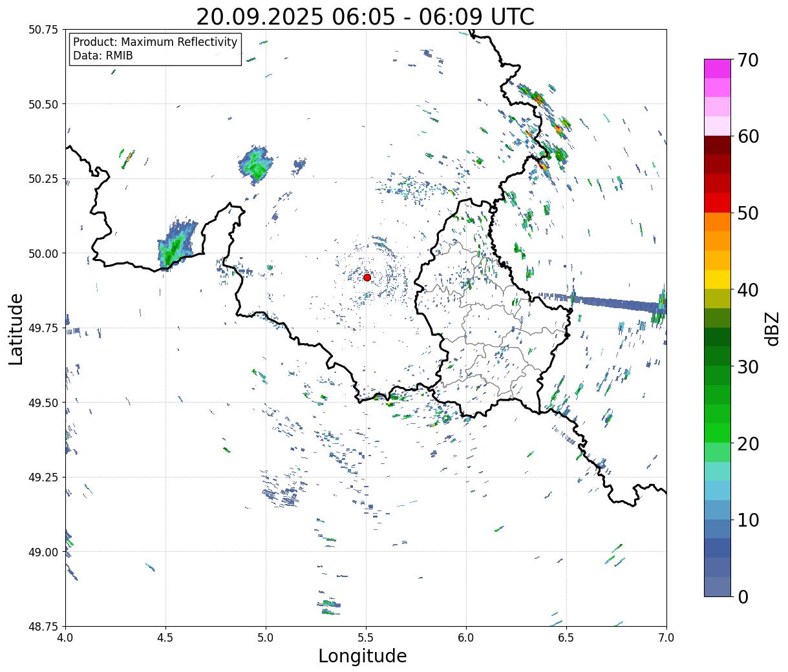This screenshot has height=672, width=788.
Task: Click the longitude tick label 5.0
Action: 266,638
